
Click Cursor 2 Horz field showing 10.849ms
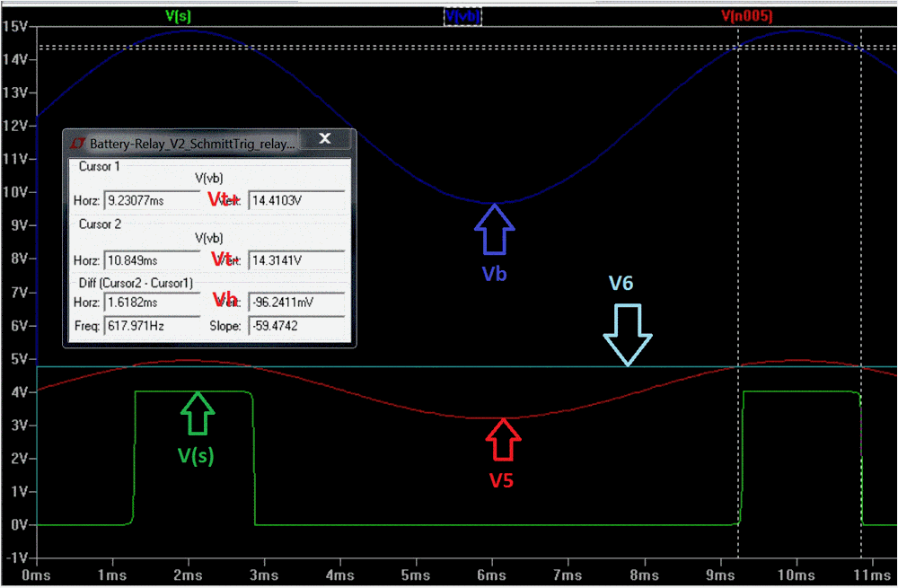151,259
